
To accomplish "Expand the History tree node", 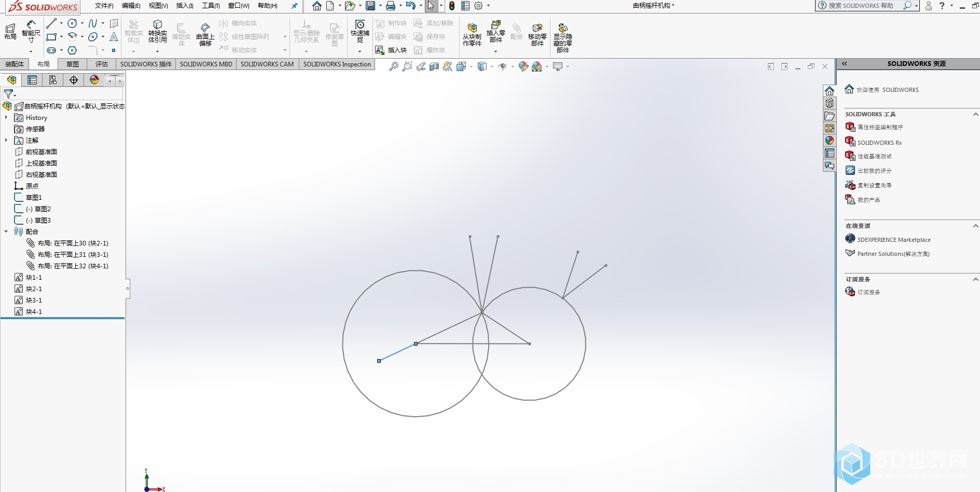I will [6, 118].
